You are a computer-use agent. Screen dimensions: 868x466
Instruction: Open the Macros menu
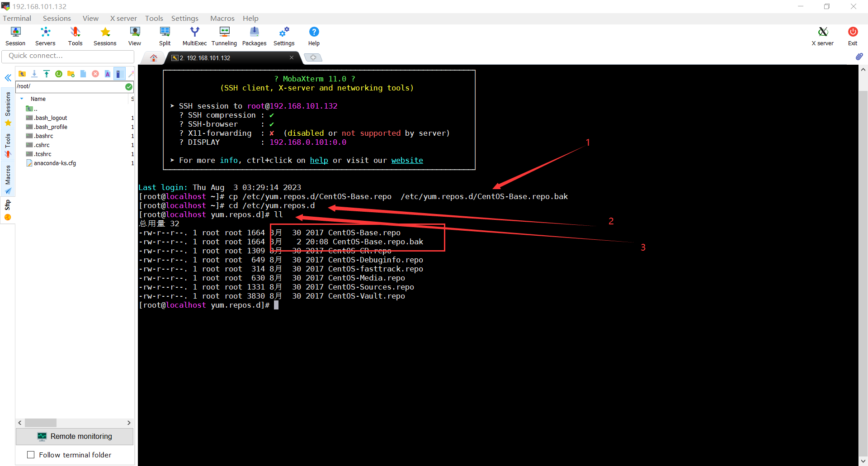tap(222, 18)
